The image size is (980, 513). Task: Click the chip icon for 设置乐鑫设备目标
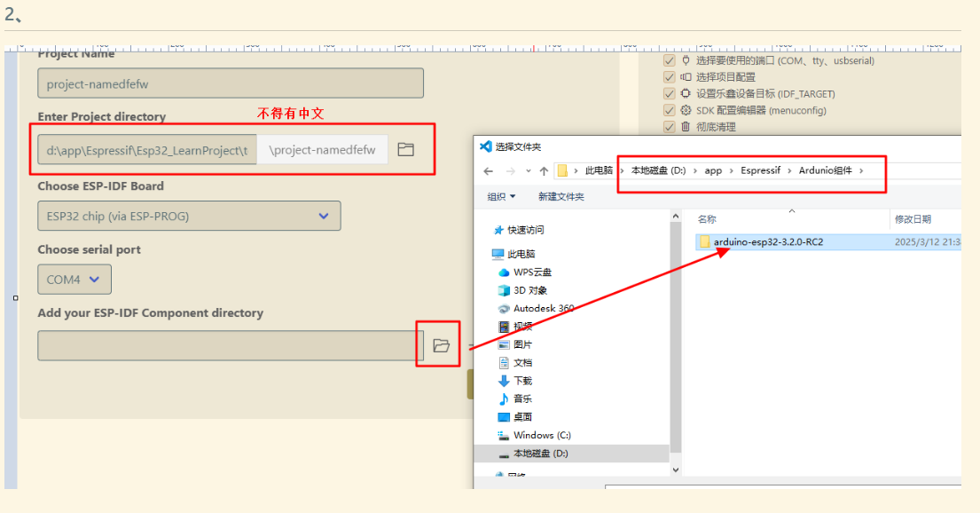686,93
